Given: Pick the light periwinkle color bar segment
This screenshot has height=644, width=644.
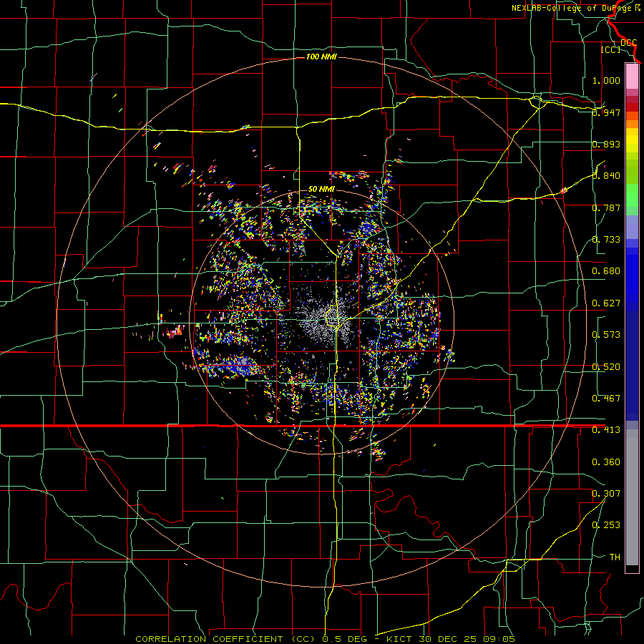Looking at the screenshot, I should [x=632, y=227].
